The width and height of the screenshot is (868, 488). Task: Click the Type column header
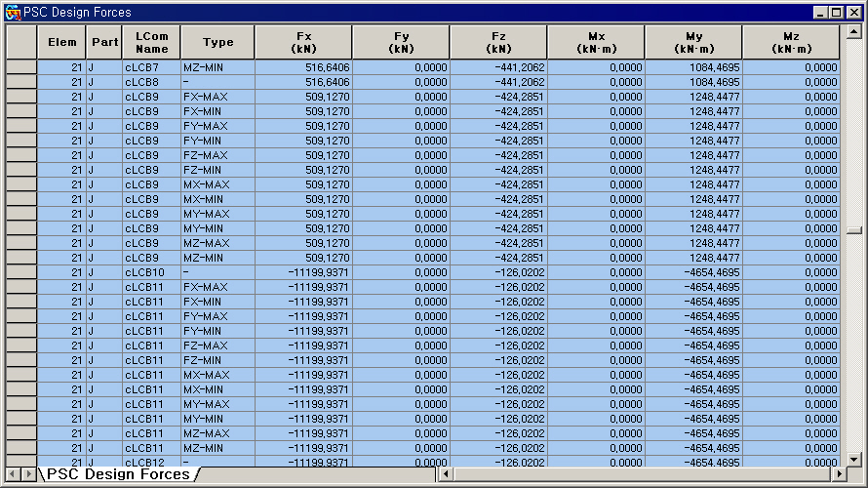(x=217, y=42)
